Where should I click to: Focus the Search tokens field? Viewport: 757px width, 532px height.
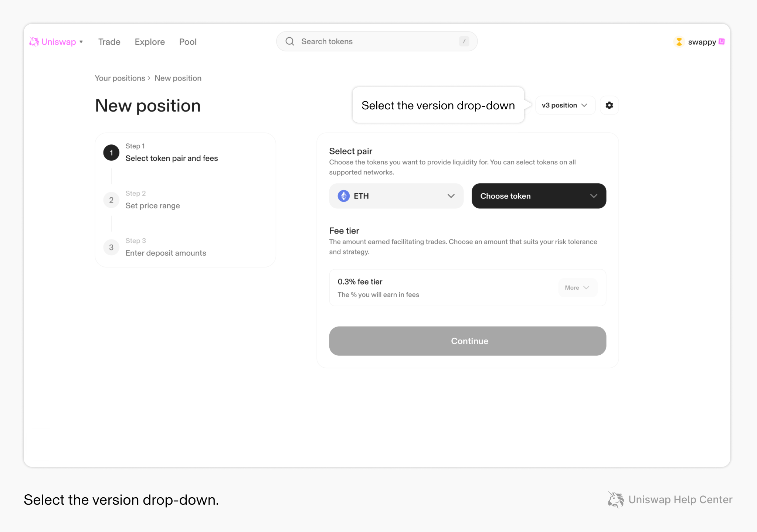tap(377, 41)
